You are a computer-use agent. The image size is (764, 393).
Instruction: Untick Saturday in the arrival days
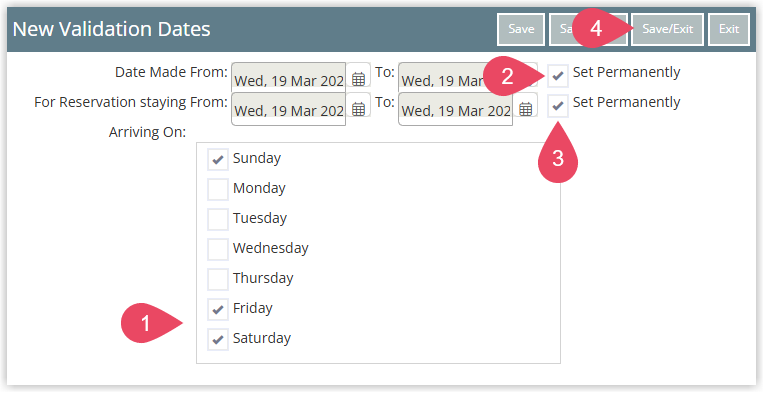click(218, 339)
